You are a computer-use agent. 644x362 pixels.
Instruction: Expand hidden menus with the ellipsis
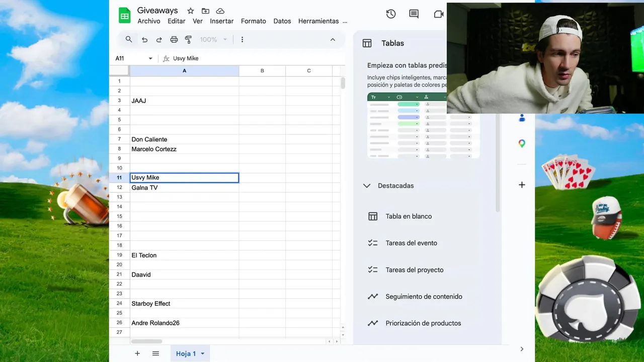point(345,21)
